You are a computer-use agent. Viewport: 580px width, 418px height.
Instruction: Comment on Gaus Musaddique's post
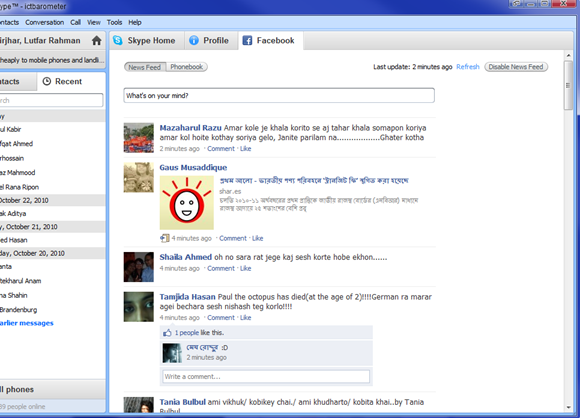tap(233, 238)
